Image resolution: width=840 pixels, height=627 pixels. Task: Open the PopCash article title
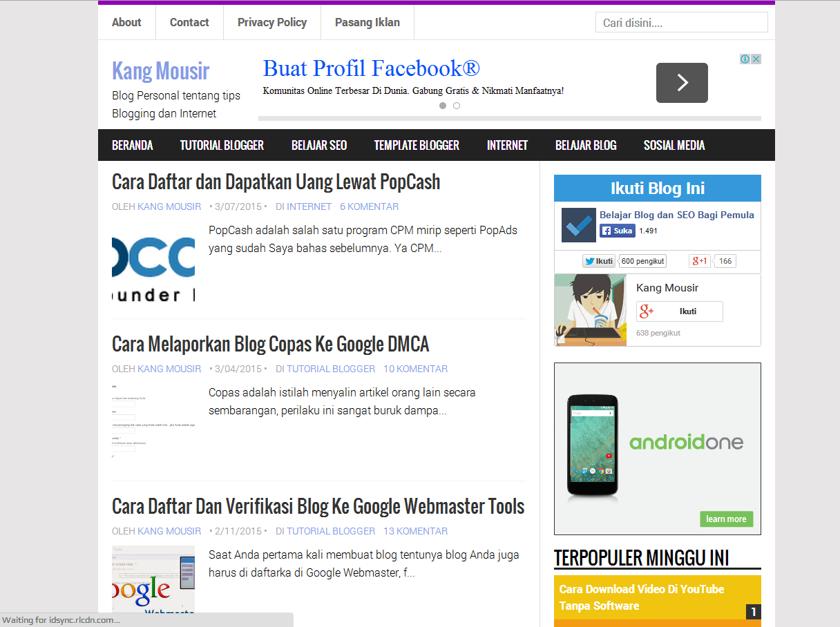pos(276,182)
